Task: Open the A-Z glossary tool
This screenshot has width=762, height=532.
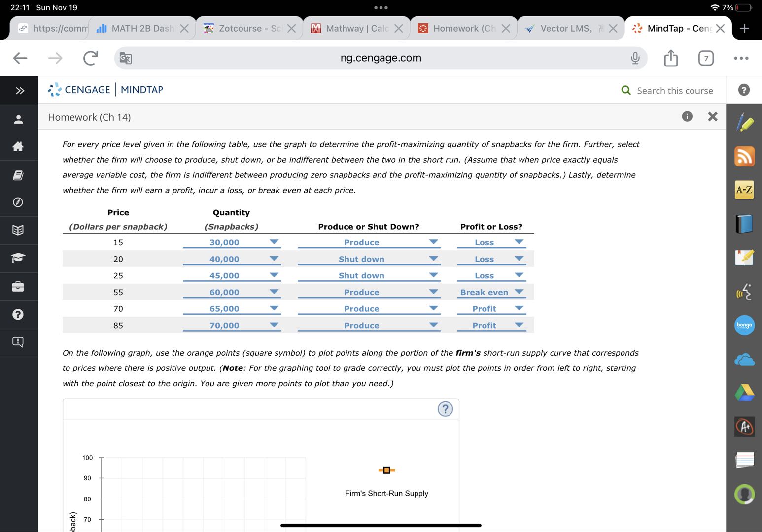Action: pyautogui.click(x=744, y=190)
